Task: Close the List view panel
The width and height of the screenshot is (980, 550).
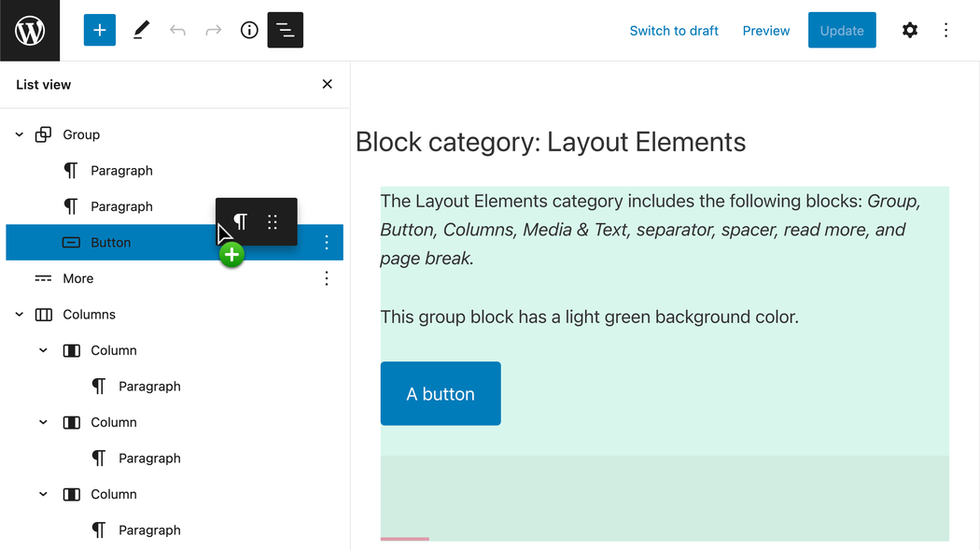Action: [327, 84]
